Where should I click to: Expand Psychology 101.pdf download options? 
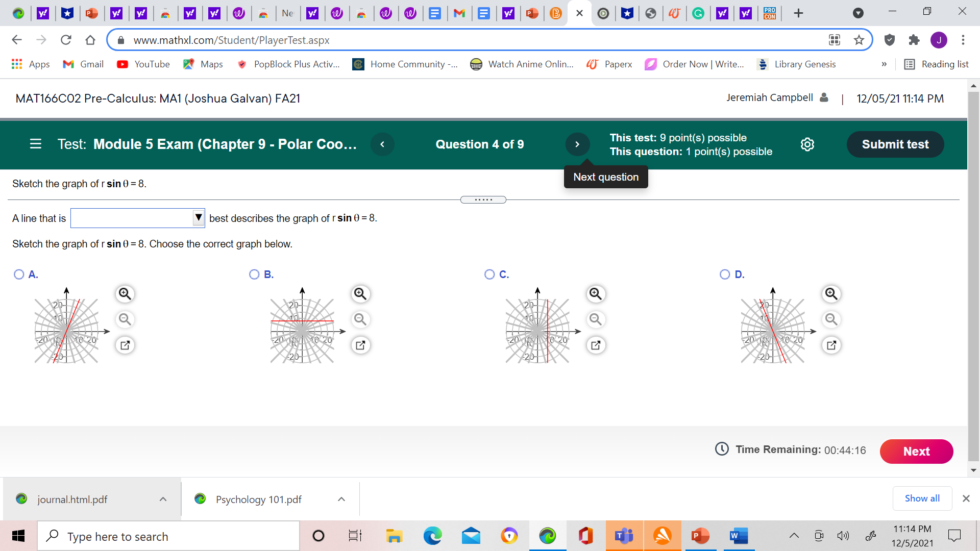coord(341,499)
